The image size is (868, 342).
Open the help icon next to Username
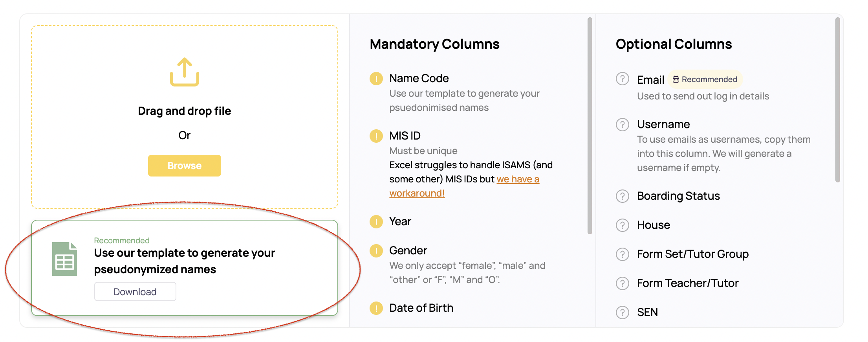point(622,125)
